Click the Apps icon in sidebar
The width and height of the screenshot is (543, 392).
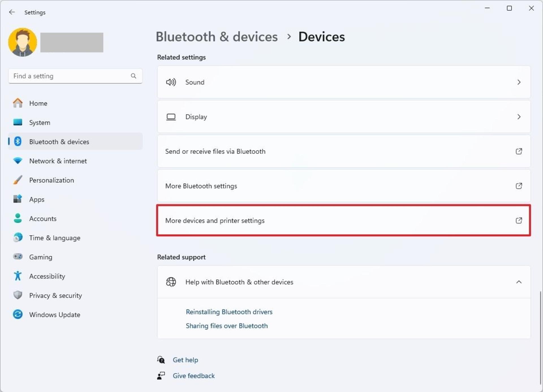coord(18,199)
